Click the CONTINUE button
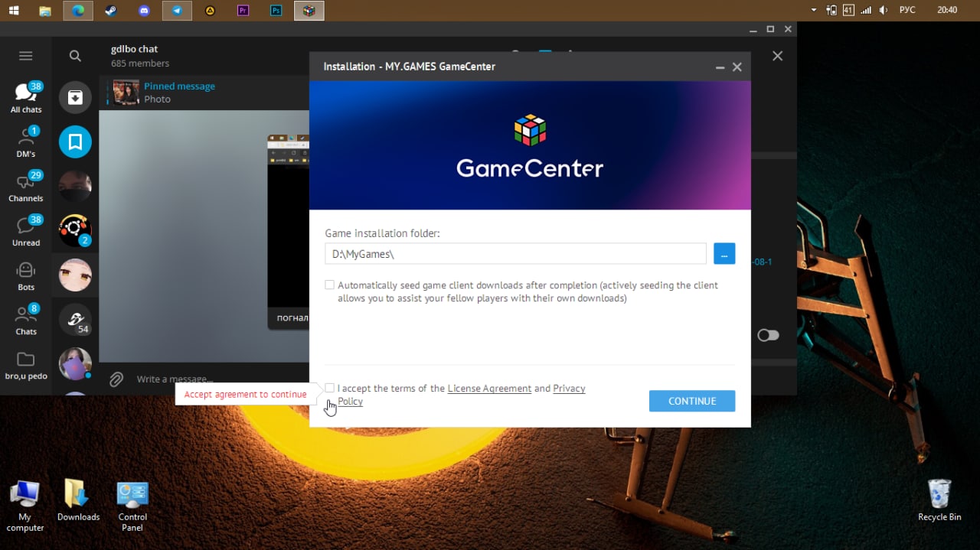 pos(692,401)
